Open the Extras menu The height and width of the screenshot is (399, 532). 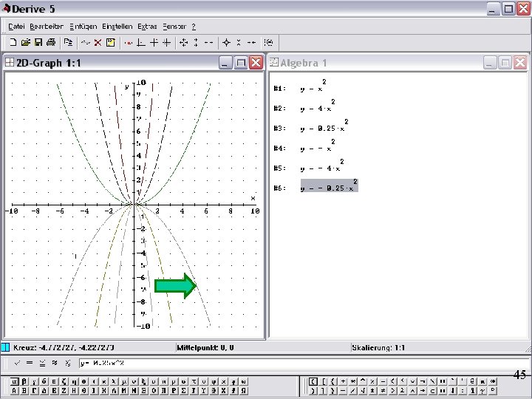tap(147, 27)
